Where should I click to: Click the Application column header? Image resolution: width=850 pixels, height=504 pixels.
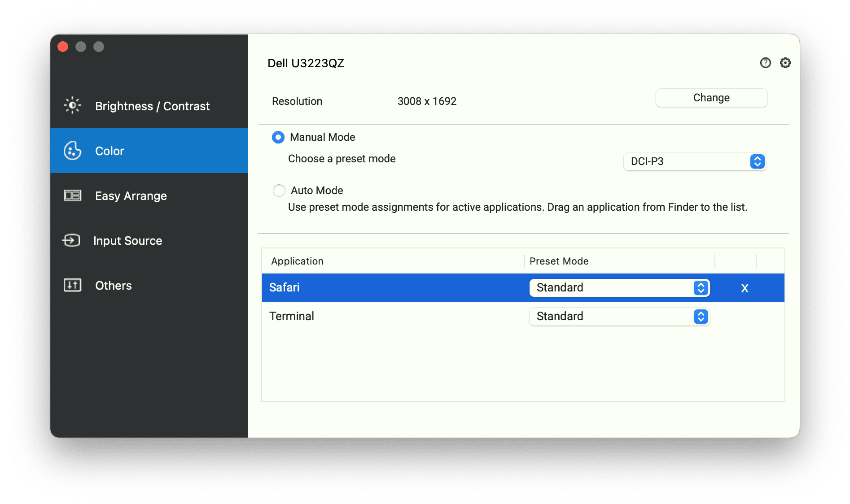298,261
